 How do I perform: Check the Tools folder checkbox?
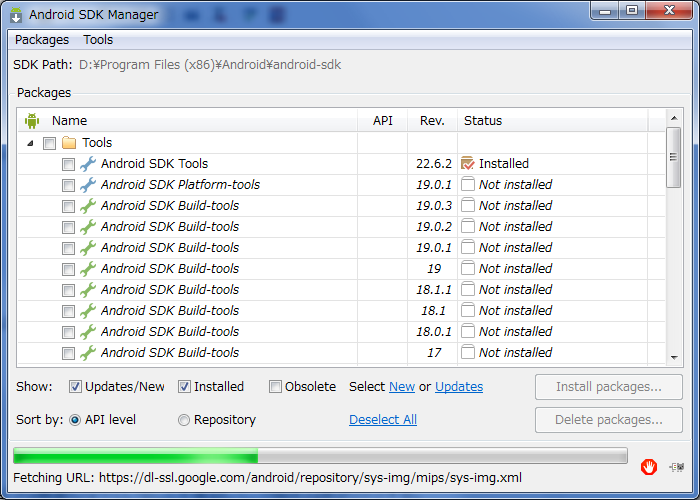[49, 143]
